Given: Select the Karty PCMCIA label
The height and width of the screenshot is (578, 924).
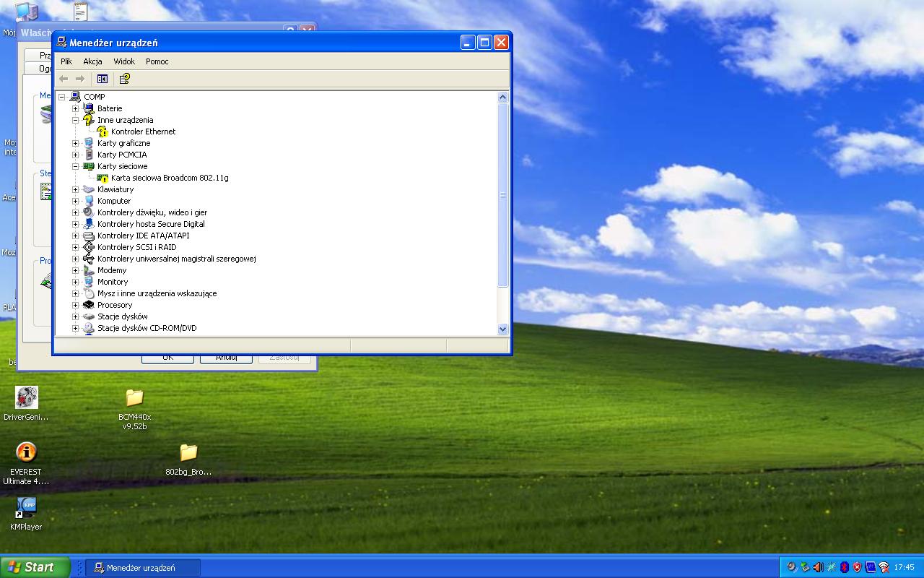Looking at the screenshot, I should tap(122, 155).
